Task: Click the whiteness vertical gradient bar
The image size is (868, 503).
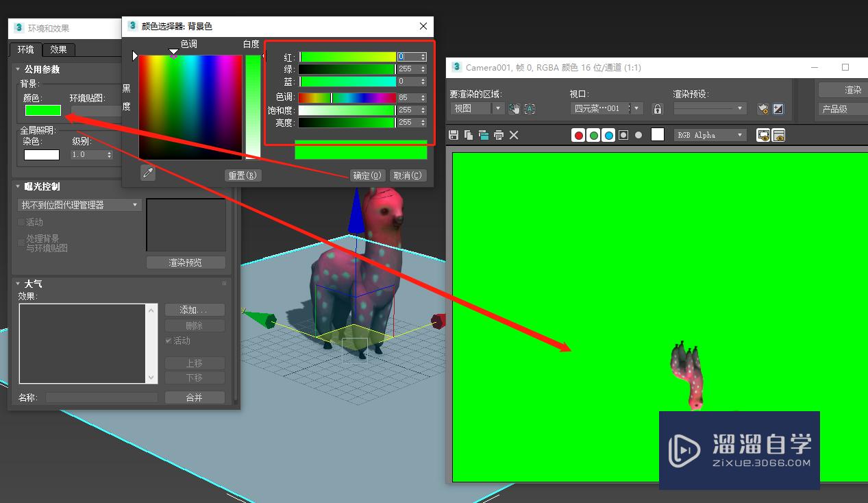Action: coord(253,107)
